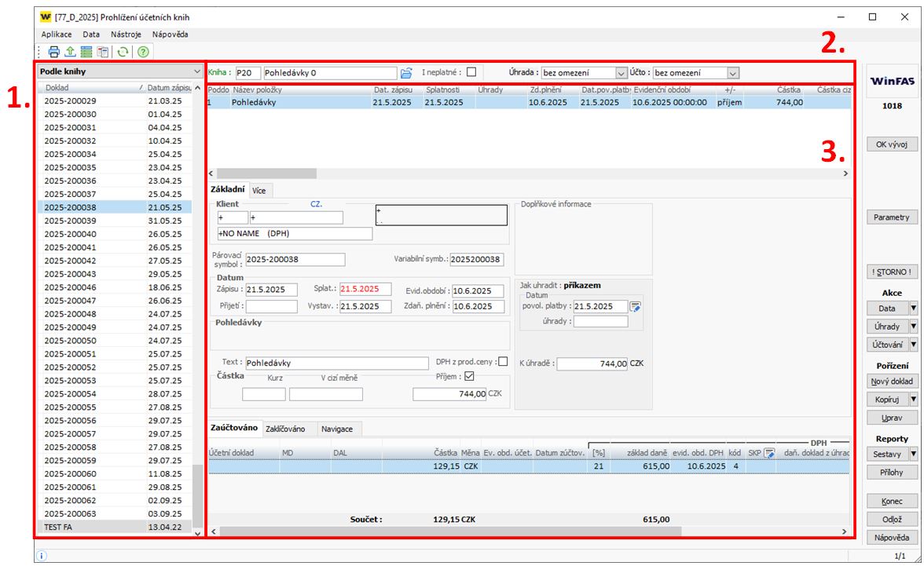Open the Aplikace menu
This screenshot has height=566, width=924.
(57, 35)
